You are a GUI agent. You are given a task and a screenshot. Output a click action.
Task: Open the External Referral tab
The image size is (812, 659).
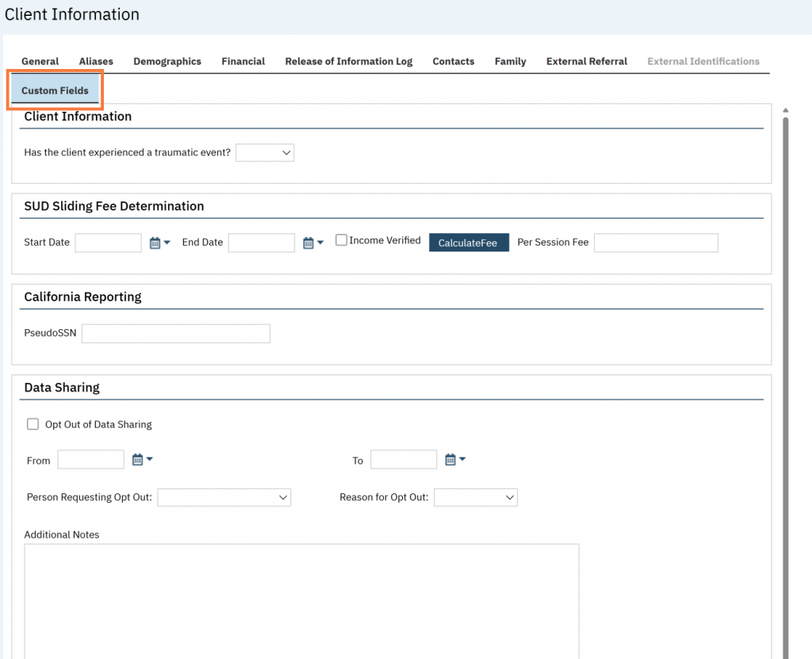pyautogui.click(x=587, y=61)
